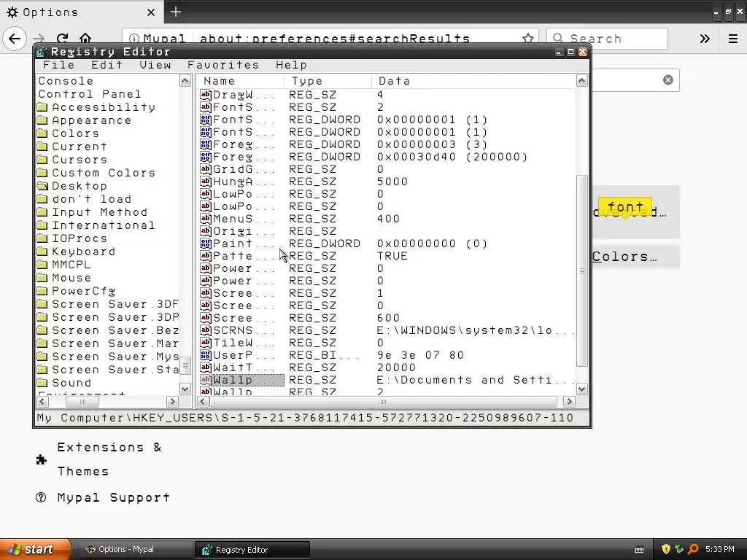This screenshot has width=747, height=560.
Task: Click the Windows start button
Action: (34, 549)
